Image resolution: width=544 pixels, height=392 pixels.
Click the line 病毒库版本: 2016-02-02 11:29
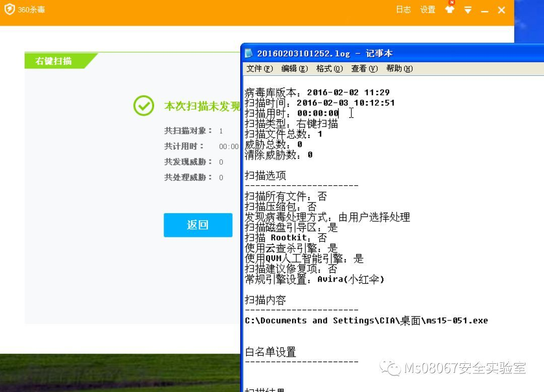coord(317,93)
